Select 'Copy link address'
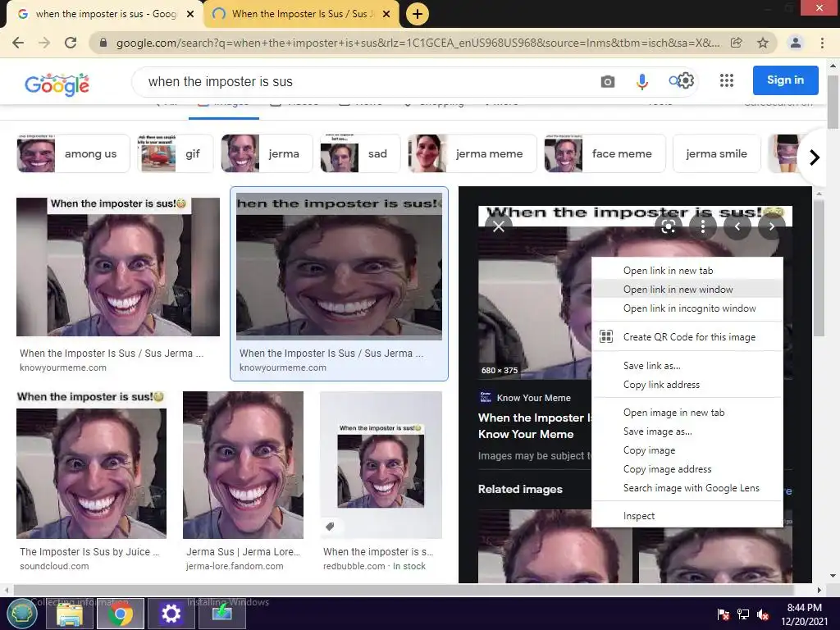Image resolution: width=840 pixels, height=630 pixels. [x=687, y=385]
